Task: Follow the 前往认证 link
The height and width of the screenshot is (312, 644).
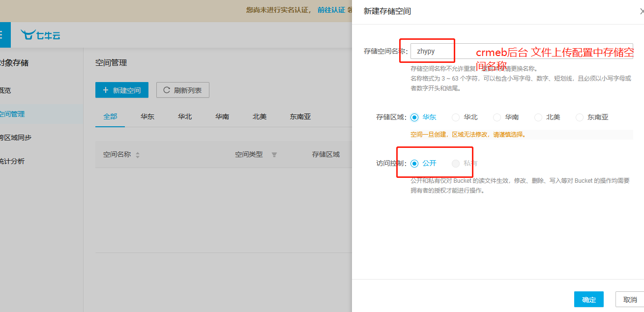Action: click(x=331, y=10)
